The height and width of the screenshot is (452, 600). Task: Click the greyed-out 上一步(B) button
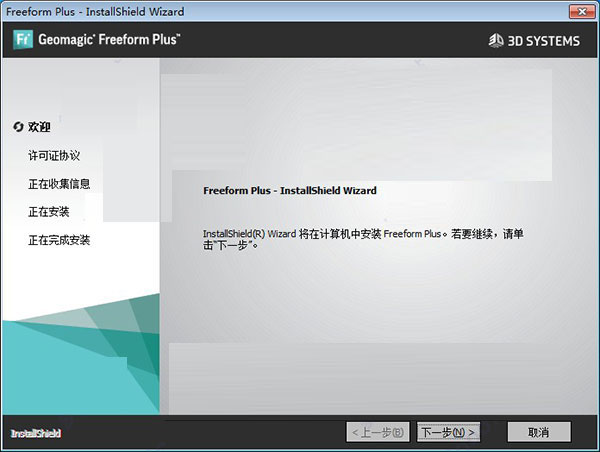[377, 432]
